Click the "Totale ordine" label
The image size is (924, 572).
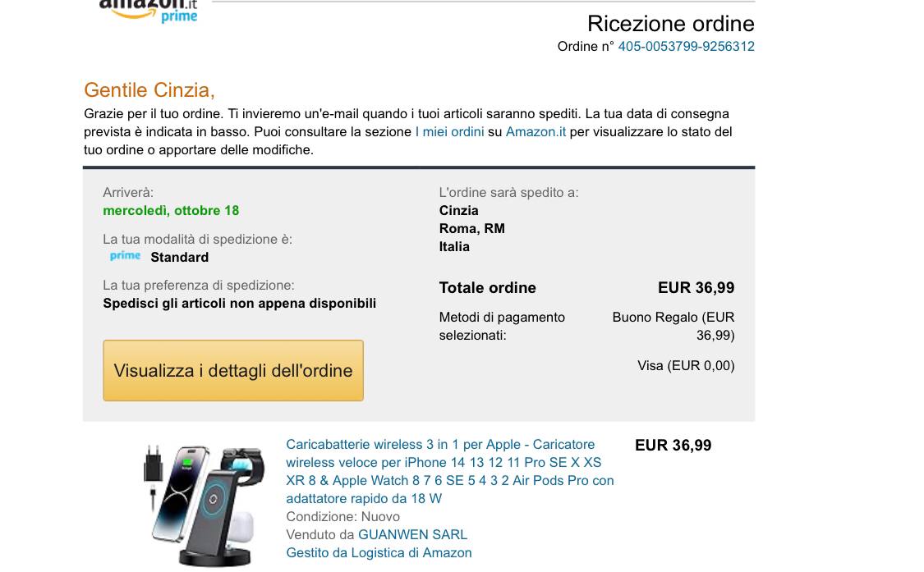[x=487, y=288]
